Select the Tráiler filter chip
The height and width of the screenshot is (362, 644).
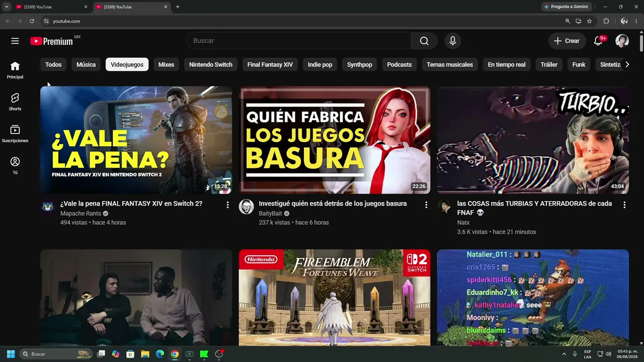[549, 64]
